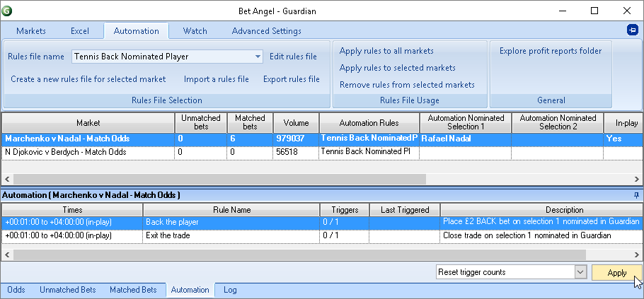The height and width of the screenshot is (299, 644).
Task: Switch to the Excel tab
Action: [x=80, y=31]
